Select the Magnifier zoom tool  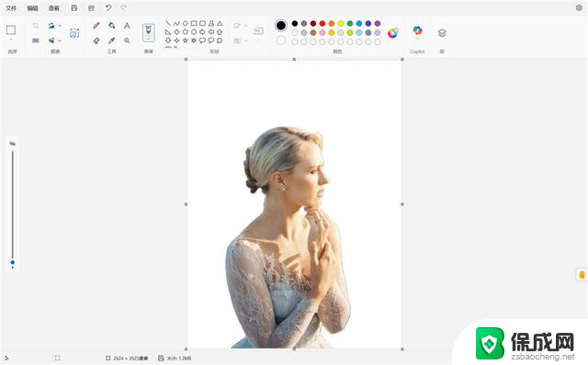click(127, 40)
